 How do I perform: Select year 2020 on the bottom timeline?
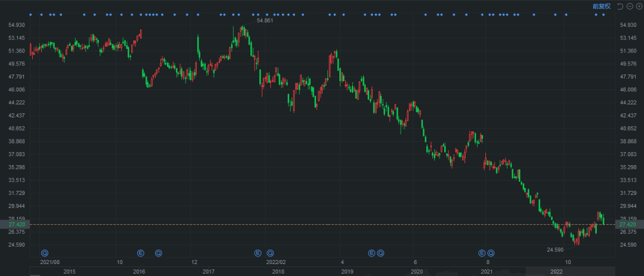point(417,271)
